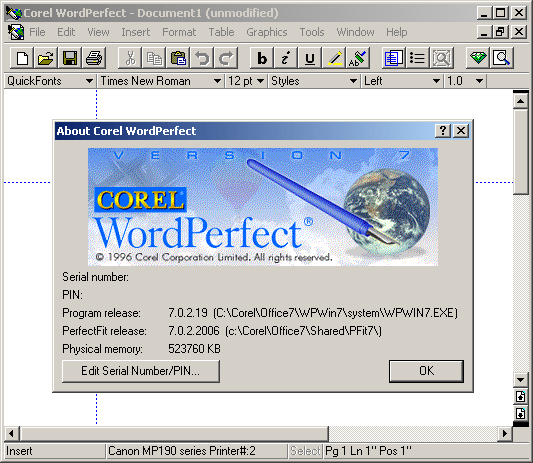Click the Select status bar field
Screen dimensions: 533x463
[305, 451]
